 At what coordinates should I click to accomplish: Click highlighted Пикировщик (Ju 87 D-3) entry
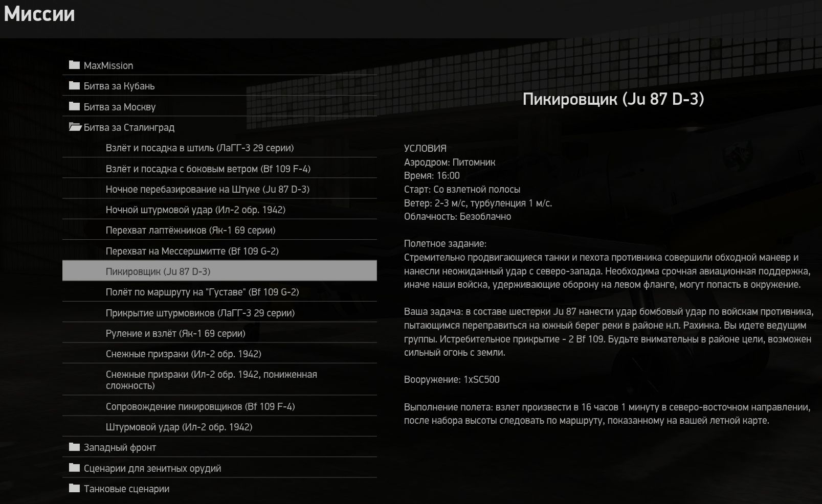click(x=219, y=271)
